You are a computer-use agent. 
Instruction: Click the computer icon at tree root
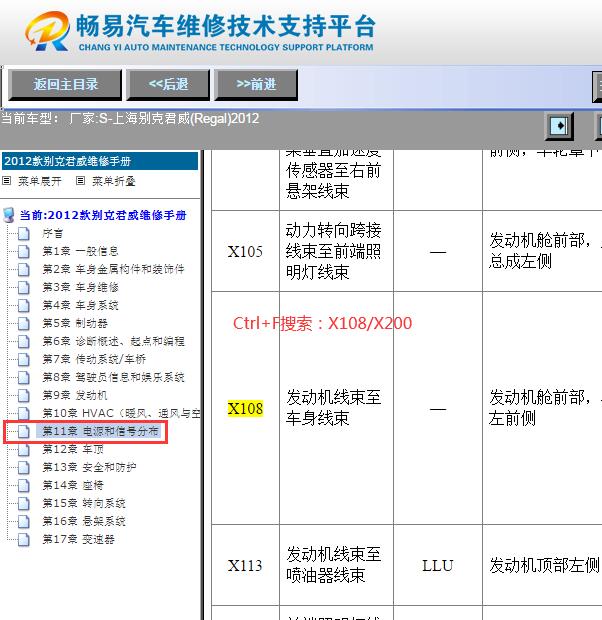9,215
